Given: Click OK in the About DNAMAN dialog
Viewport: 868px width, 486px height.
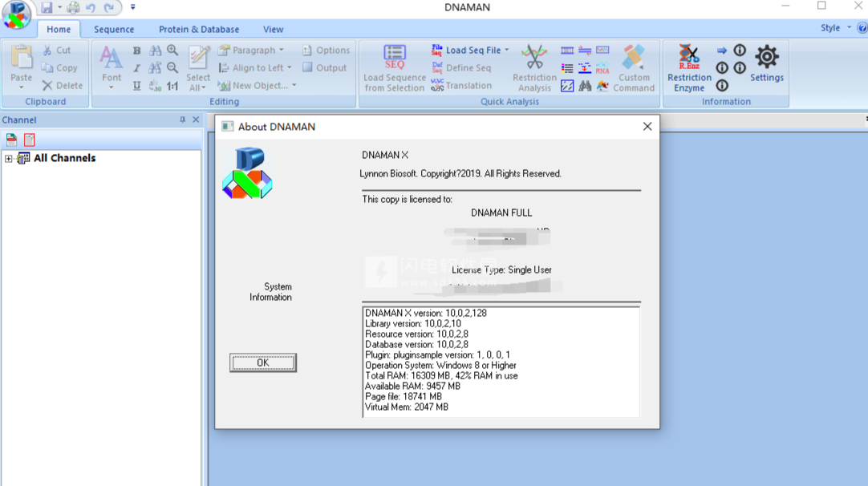Looking at the screenshot, I should coord(263,362).
